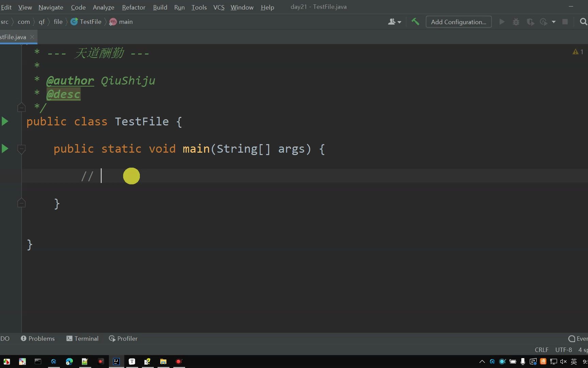588x368 pixels.
Task: Click the 英 input method indicator
Action: pyautogui.click(x=574, y=362)
